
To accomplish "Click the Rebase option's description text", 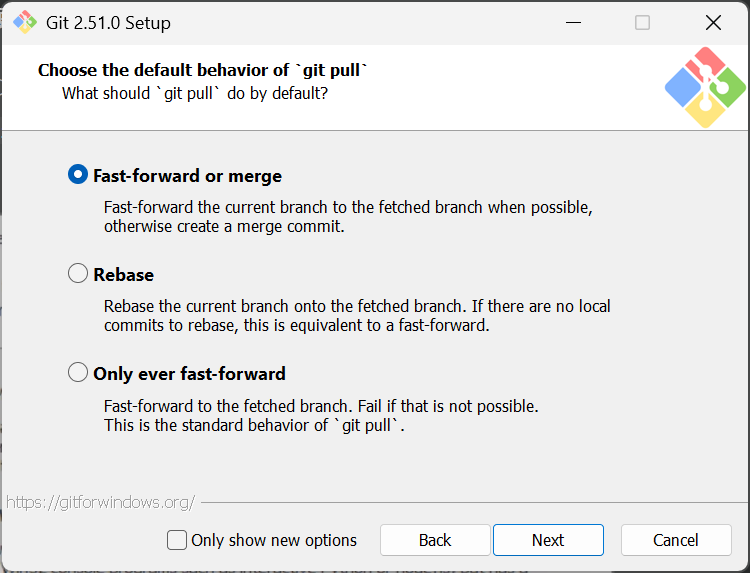I will [357, 315].
